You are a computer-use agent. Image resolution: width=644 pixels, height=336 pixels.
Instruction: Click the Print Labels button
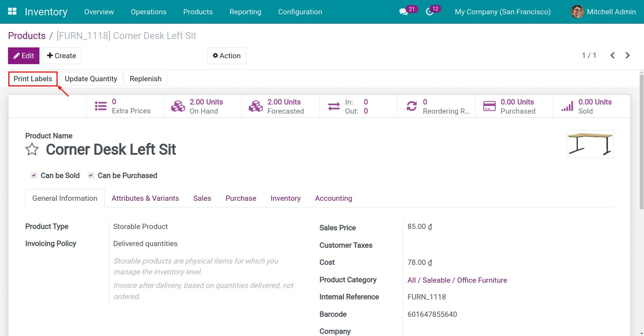point(33,79)
